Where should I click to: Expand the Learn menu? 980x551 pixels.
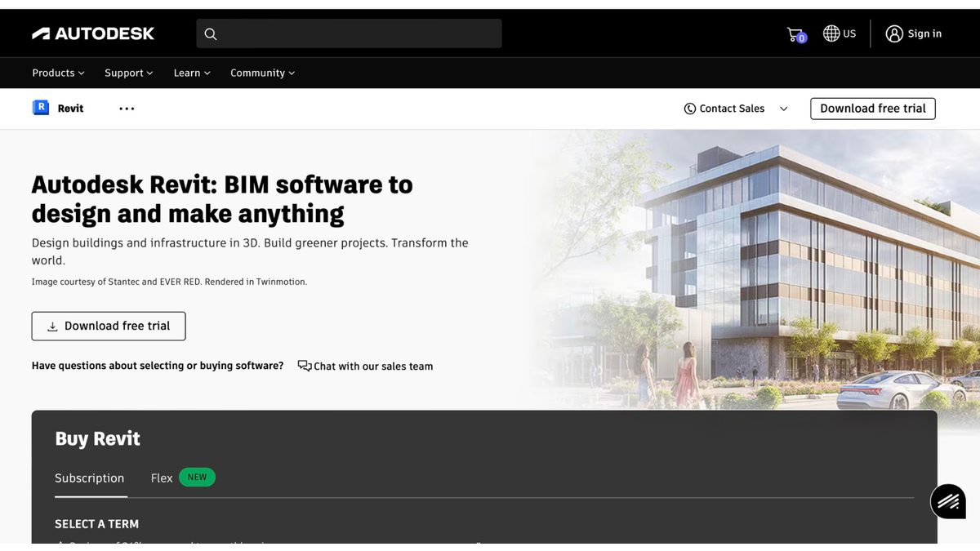[191, 73]
